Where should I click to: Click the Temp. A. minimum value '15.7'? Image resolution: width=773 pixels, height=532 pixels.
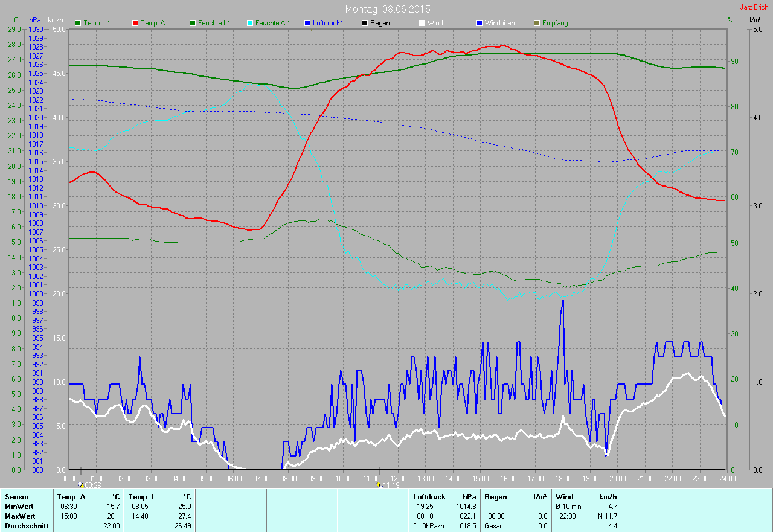(114, 507)
